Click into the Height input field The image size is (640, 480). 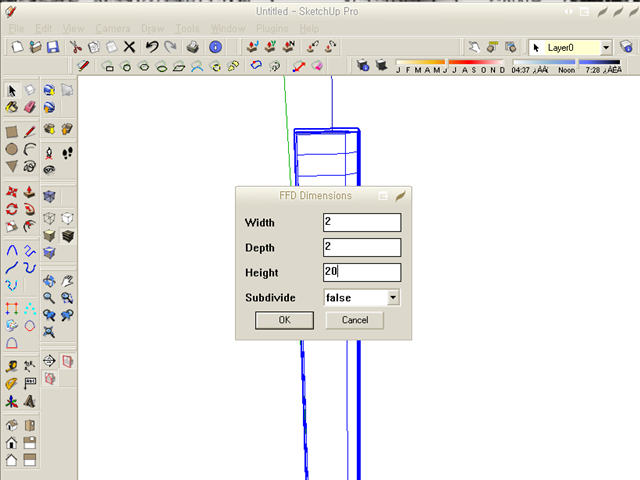(362, 272)
